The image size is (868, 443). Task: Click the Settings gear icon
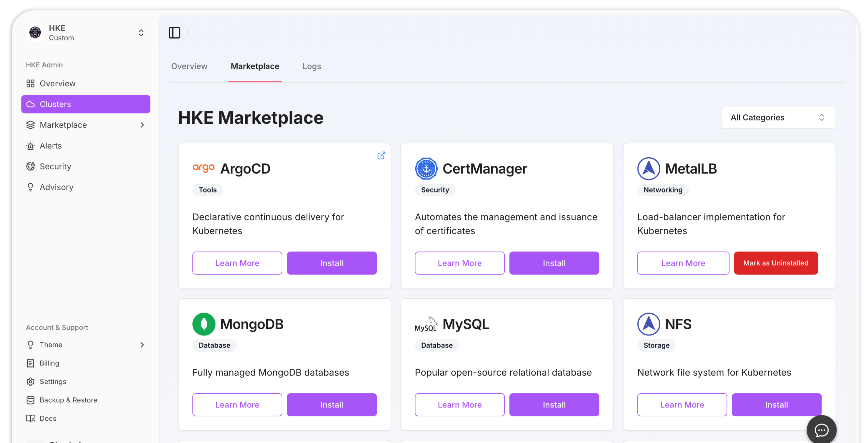click(30, 381)
